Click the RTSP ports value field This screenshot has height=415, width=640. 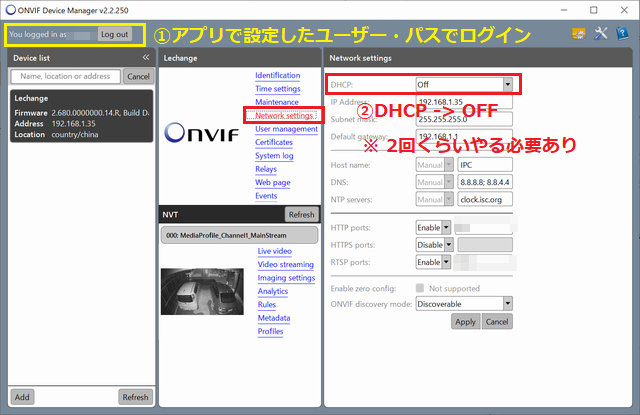[x=484, y=262]
